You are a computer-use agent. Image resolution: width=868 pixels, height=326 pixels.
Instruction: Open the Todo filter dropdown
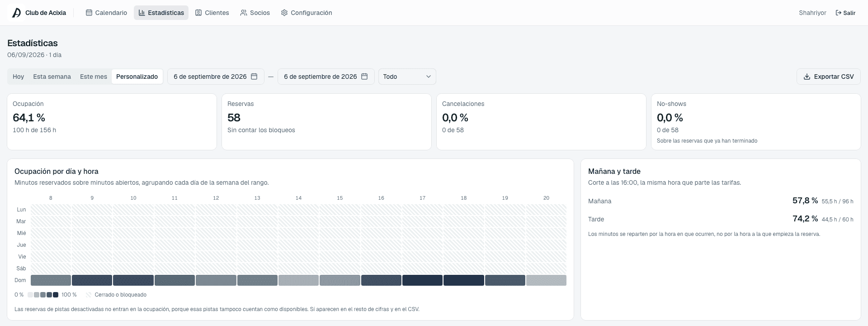pos(407,77)
